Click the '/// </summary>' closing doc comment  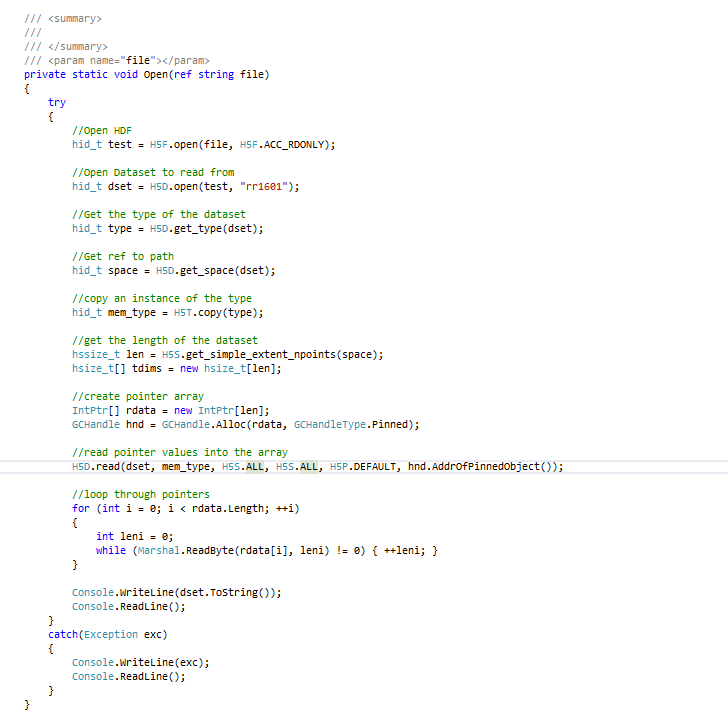click(x=66, y=47)
